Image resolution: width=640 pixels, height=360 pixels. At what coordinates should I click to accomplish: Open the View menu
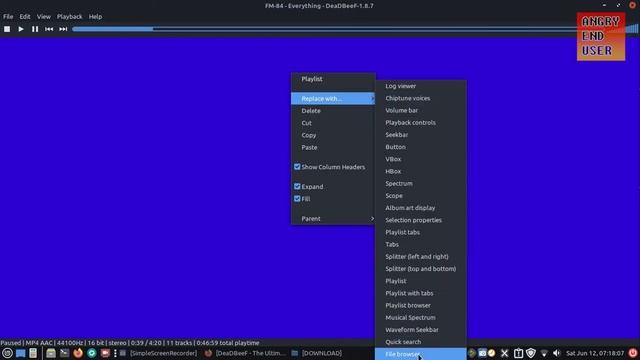point(44,17)
